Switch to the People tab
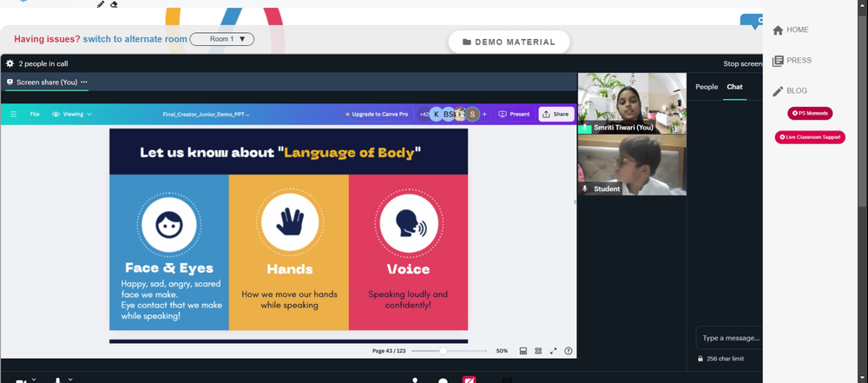Viewport: 868px width, 383px height. point(707,87)
